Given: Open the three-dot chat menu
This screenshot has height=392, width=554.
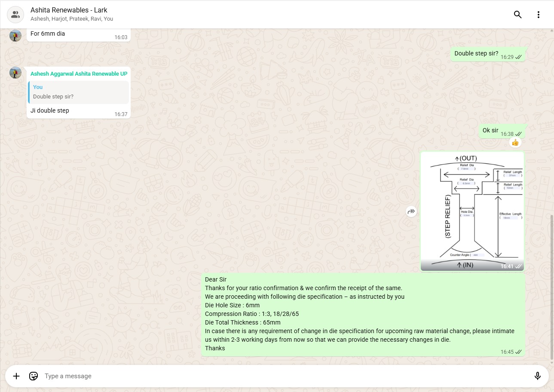Looking at the screenshot, I should [x=538, y=15].
